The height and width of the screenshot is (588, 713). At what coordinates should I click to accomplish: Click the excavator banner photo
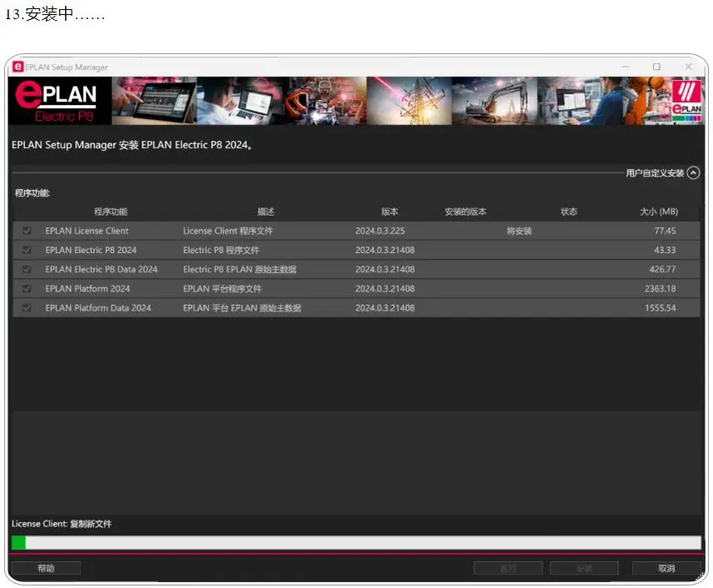[x=494, y=101]
